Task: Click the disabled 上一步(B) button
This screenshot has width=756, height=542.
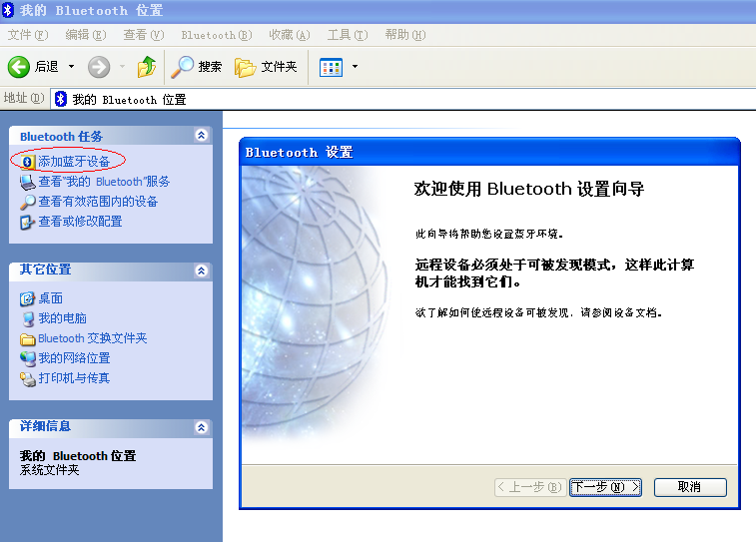Action: coord(530,487)
